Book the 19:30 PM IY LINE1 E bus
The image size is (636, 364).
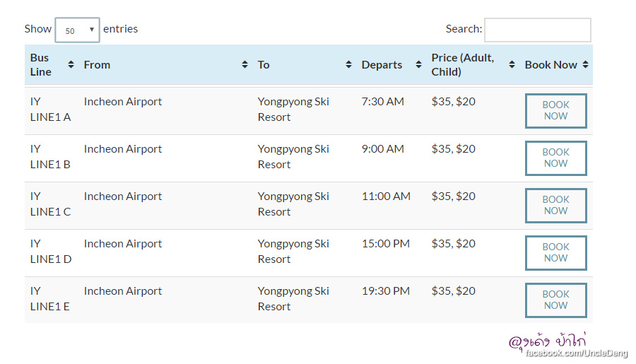[x=555, y=300]
